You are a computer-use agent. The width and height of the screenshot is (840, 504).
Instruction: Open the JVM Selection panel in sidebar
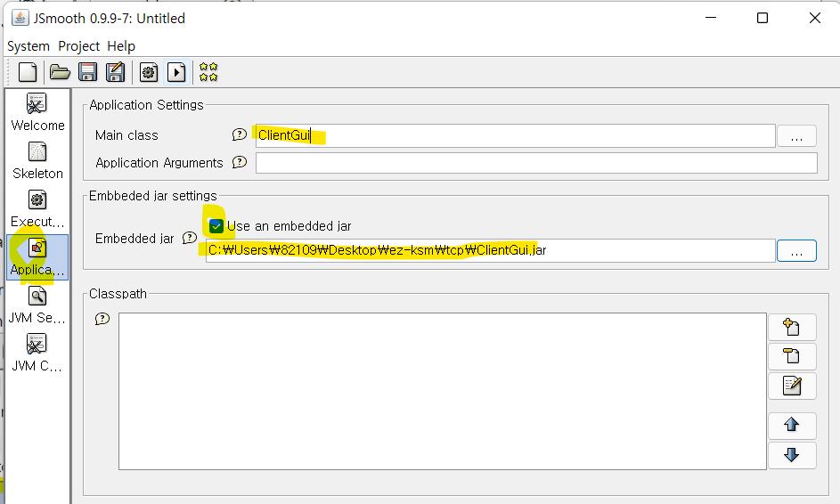(x=37, y=305)
